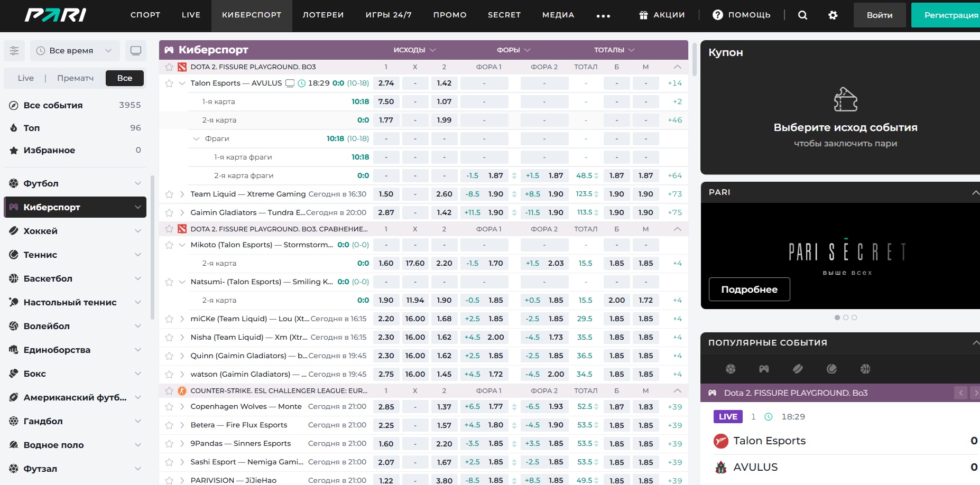Open the 'Все время' time dropdown
This screenshot has height=485, width=980.
[75, 51]
